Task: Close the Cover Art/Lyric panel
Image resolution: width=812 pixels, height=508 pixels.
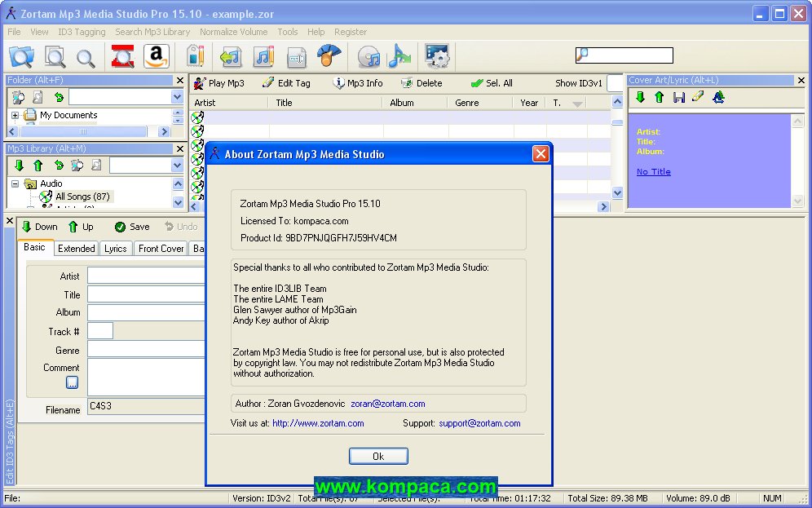Action: [x=801, y=80]
